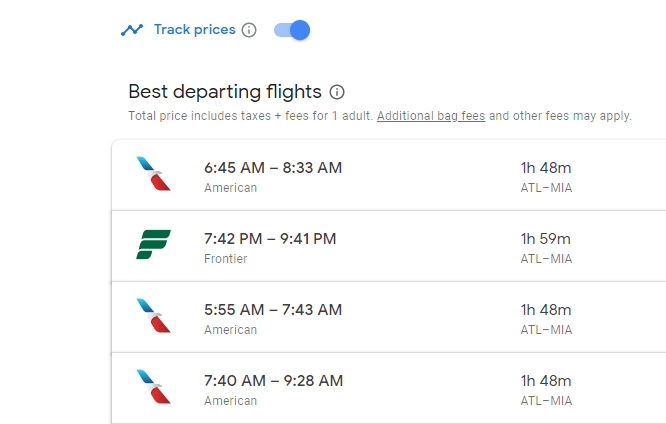Click ATL–MIA route under 1h 59m
Screen dimensions: 666x424
[x=546, y=259]
